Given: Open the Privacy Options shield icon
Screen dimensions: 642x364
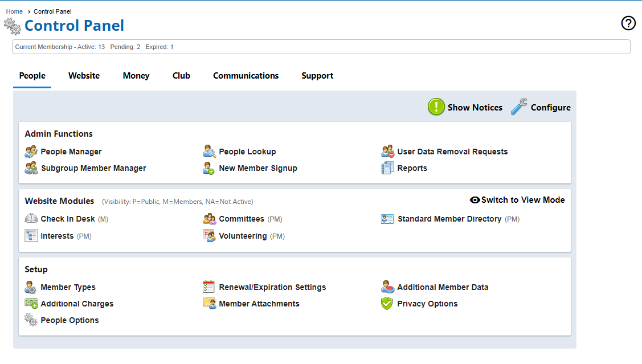Looking at the screenshot, I should pyautogui.click(x=387, y=304).
